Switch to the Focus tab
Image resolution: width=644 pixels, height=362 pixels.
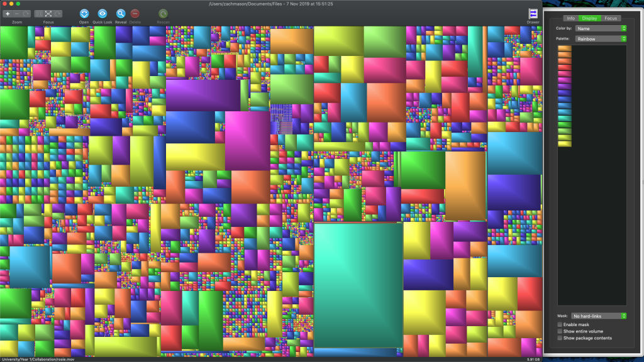click(x=611, y=18)
